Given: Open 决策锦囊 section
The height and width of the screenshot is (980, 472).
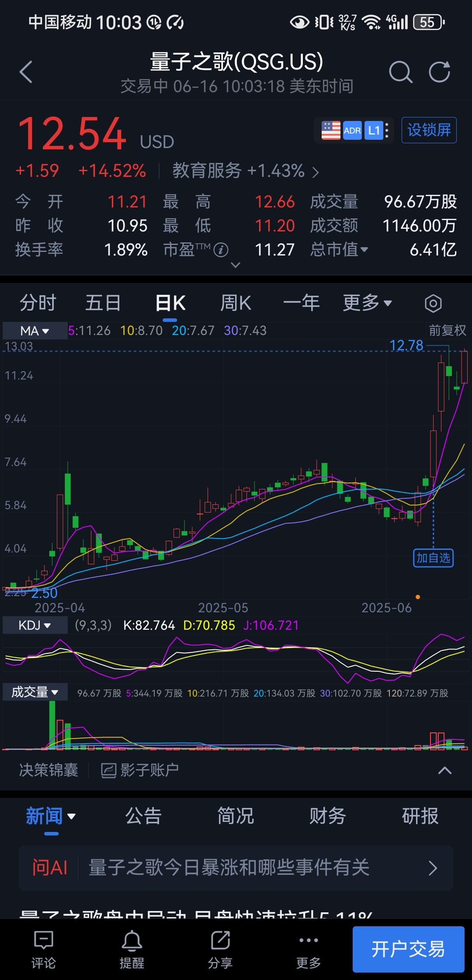Looking at the screenshot, I should click(x=49, y=770).
